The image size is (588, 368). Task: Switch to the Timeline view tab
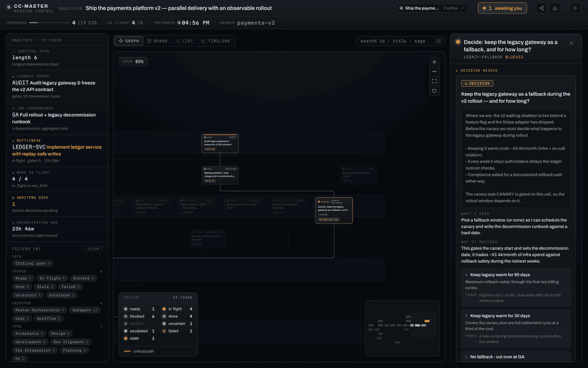click(x=216, y=41)
